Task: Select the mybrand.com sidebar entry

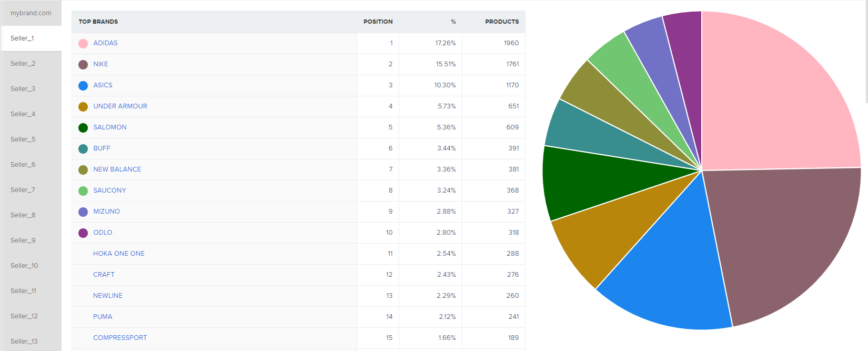Action: pyautogui.click(x=31, y=13)
